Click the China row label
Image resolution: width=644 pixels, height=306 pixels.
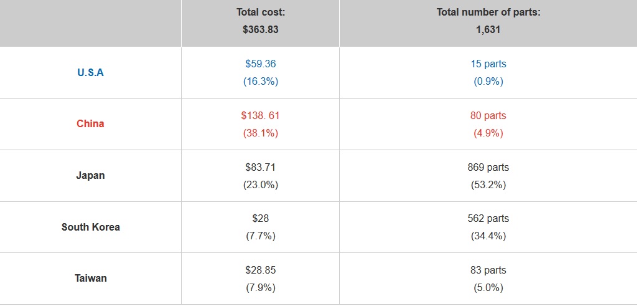click(90, 123)
